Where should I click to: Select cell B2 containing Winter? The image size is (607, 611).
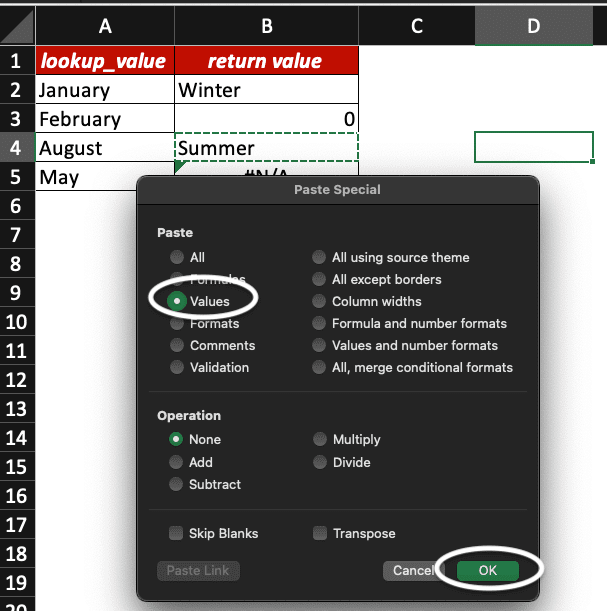(x=266, y=90)
